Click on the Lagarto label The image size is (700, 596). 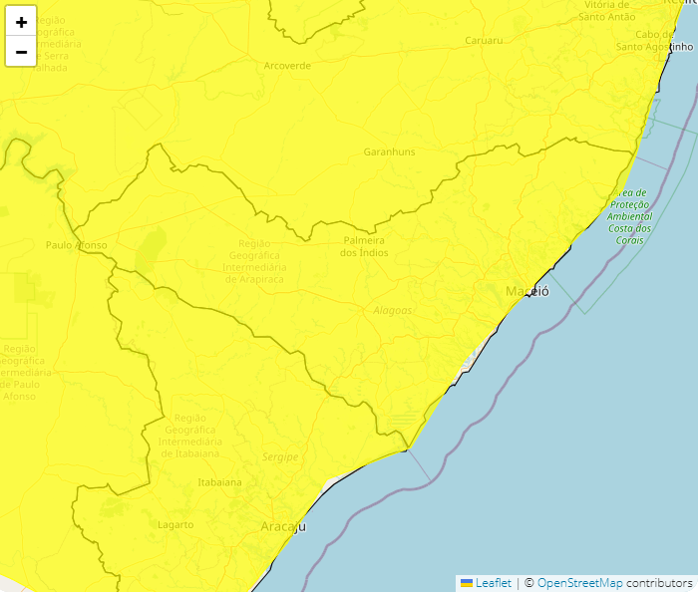[x=175, y=524]
